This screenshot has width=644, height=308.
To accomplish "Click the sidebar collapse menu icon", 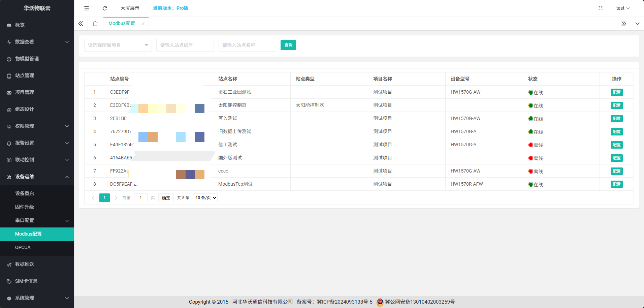I will 87,8.
